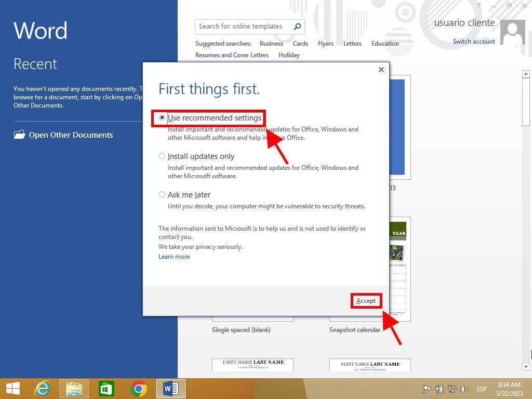
Task: Click the volume speaker icon in system tray
Action: [464, 389]
